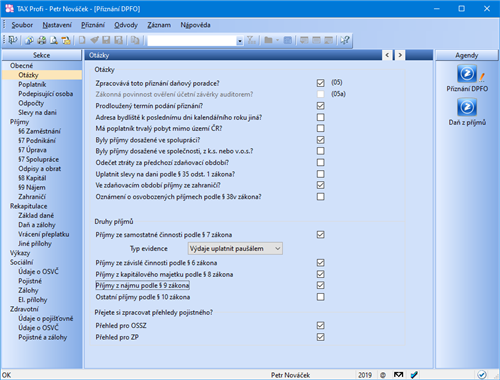Click the print toolbar icon
The width and height of the screenshot is (500, 380).
42,40
